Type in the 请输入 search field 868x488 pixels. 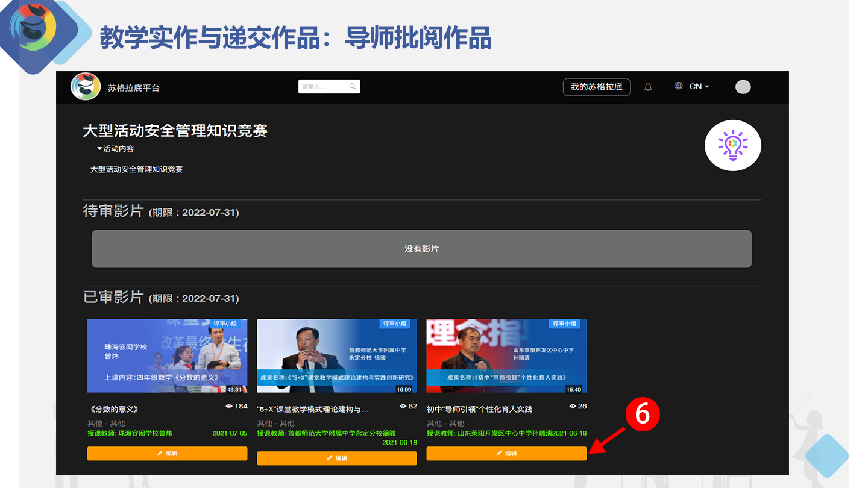(323, 87)
